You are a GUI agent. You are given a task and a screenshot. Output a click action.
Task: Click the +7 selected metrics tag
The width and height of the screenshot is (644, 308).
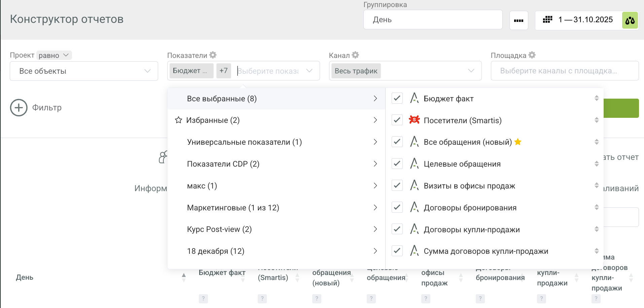(x=224, y=71)
